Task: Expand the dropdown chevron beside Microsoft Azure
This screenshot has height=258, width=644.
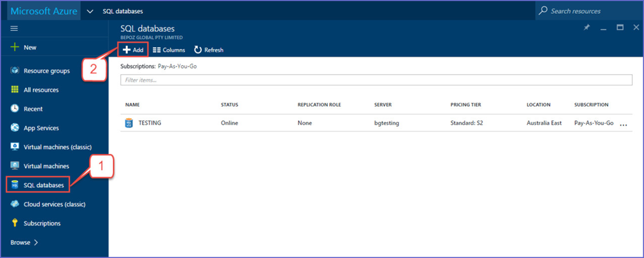Action: click(90, 11)
